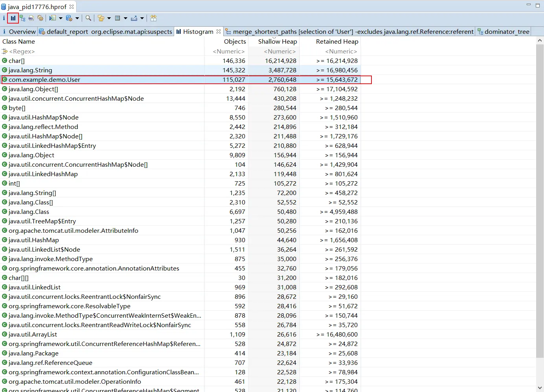The height and width of the screenshot is (392, 544).
Task: Select the char[] class row
Action: click(180, 61)
